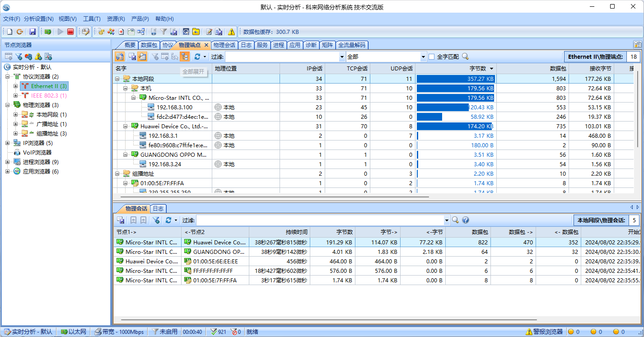The image size is (644, 337).
Task: Collapse the 协议浏览器 tree node
Action: [7, 76]
